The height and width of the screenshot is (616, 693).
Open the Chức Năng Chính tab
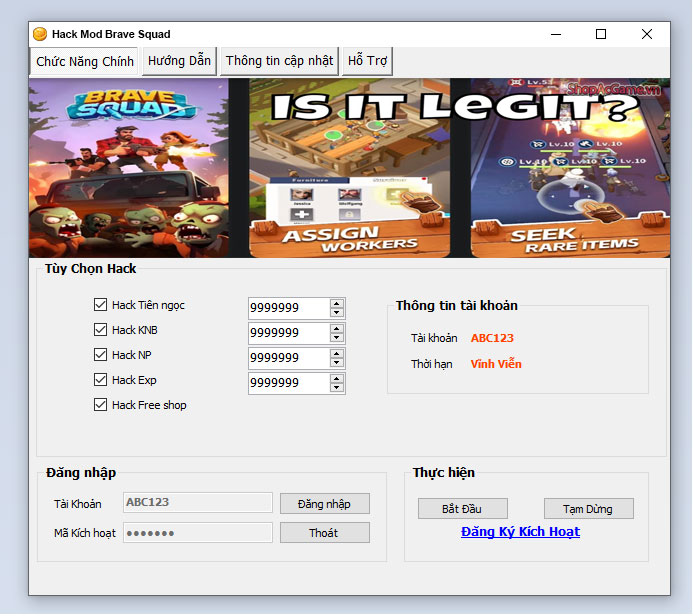pyautogui.click(x=84, y=61)
